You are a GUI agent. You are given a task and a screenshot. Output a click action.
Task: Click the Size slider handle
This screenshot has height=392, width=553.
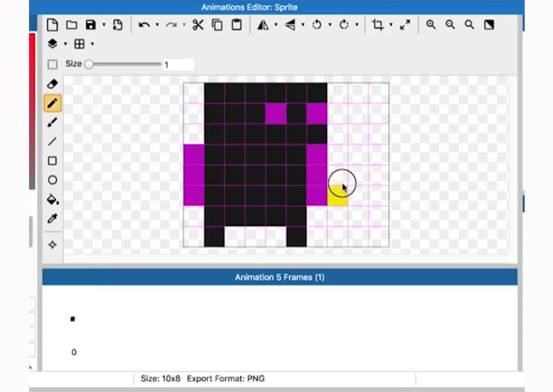click(89, 64)
